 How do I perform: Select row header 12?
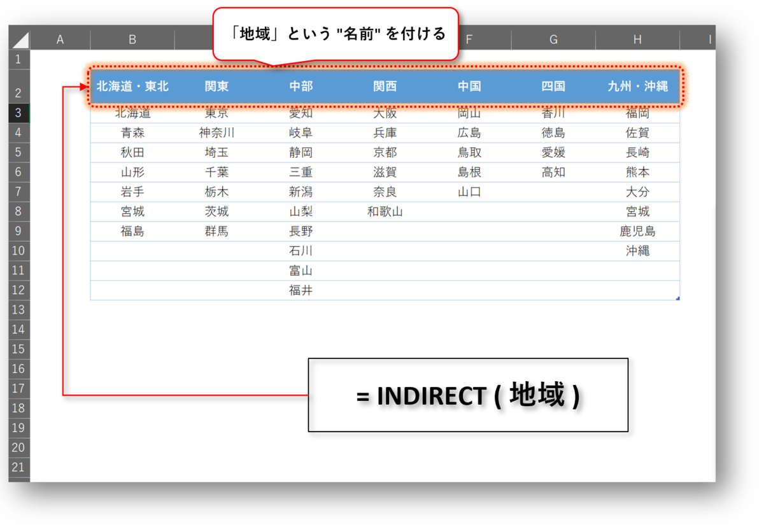tap(18, 290)
